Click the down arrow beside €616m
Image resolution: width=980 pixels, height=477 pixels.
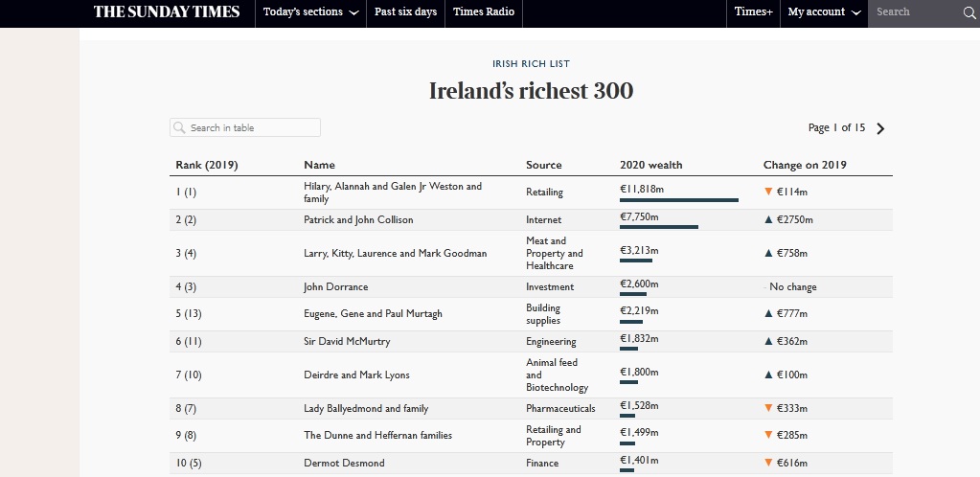[x=768, y=464]
